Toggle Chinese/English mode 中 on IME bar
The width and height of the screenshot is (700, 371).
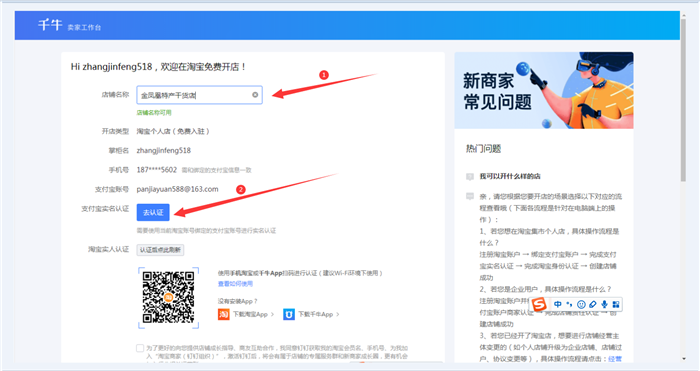point(558,304)
